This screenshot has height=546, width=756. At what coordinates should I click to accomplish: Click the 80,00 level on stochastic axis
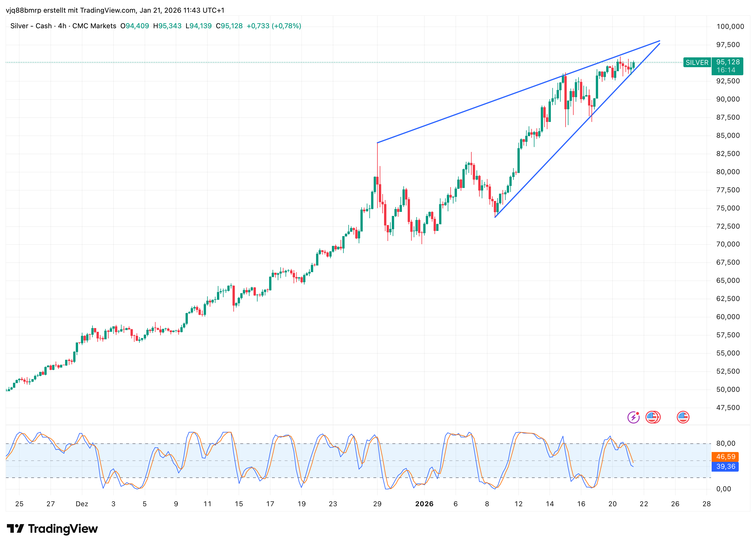[725, 443]
